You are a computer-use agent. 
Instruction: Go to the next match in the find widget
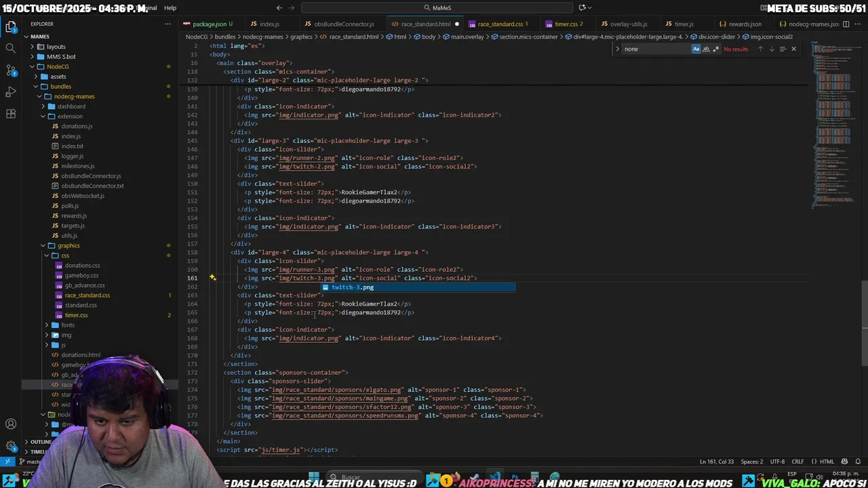point(771,49)
